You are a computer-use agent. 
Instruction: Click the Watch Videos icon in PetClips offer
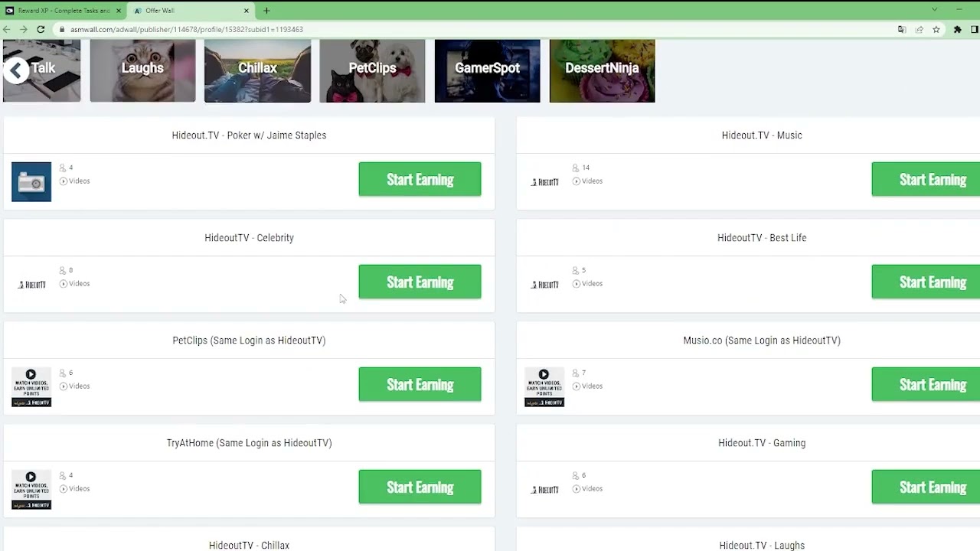[31, 386]
